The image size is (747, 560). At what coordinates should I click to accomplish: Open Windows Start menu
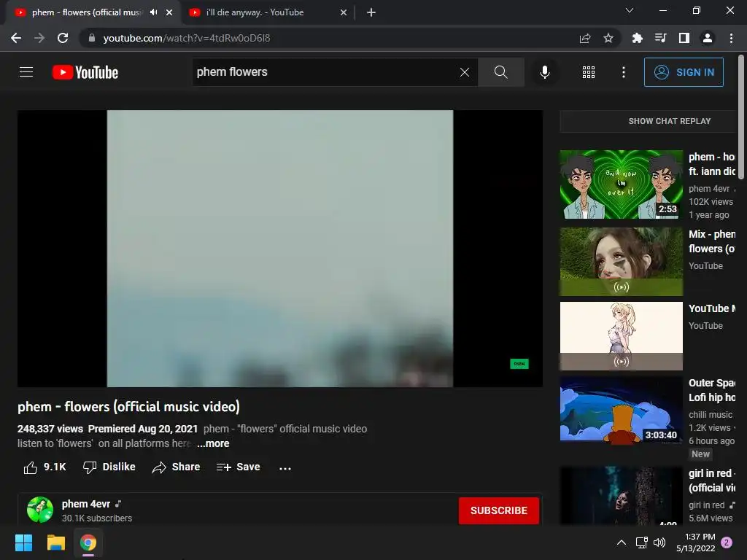tap(24, 542)
